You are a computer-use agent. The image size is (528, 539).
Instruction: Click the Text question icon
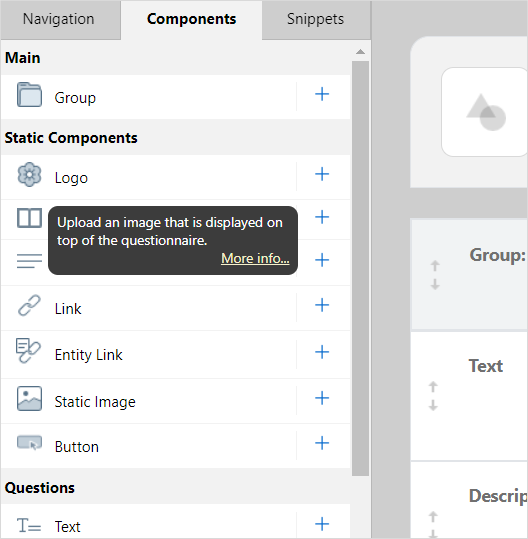[x=29, y=526]
